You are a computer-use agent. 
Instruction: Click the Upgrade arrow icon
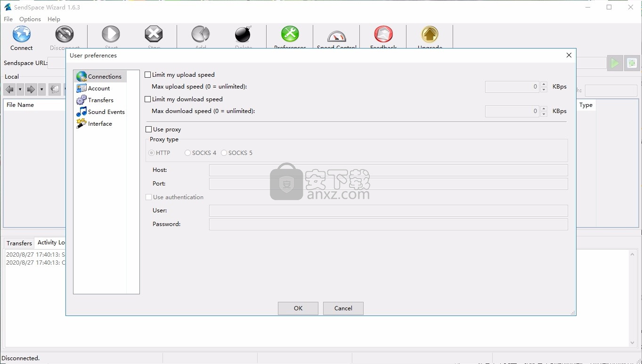pos(430,34)
